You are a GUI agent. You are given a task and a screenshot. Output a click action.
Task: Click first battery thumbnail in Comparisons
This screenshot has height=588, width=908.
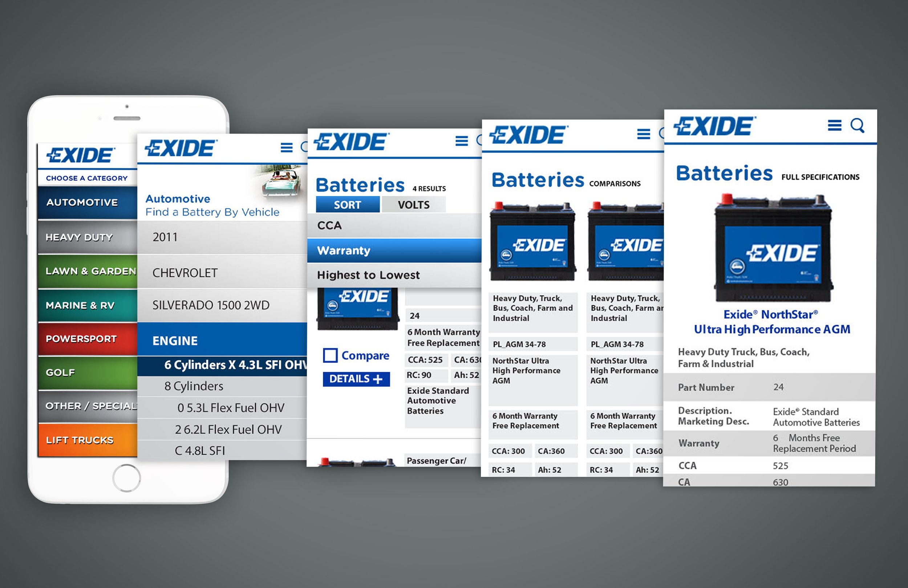click(x=533, y=241)
